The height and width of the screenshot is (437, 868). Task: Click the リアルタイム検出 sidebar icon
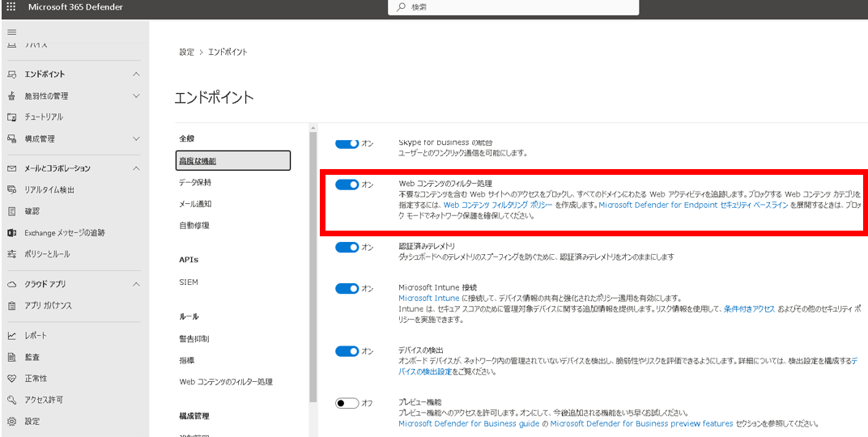tap(11, 189)
